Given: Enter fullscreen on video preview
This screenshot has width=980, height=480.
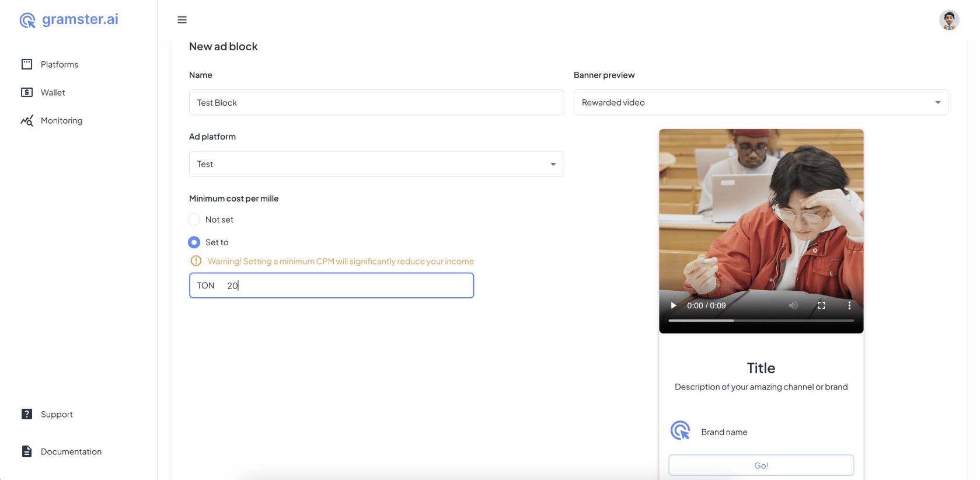Looking at the screenshot, I should tap(821, 305).
